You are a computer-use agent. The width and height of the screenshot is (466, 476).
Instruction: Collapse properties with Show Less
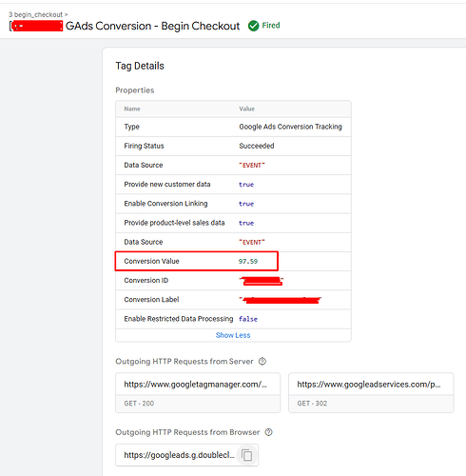(x=233, y=335)
